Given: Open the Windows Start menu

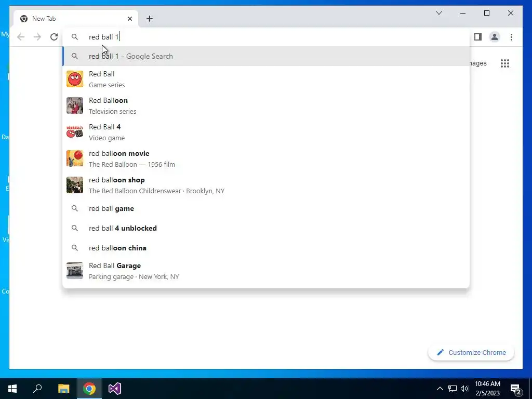Looking at the screenshot, I should click(x=12, y=389).
